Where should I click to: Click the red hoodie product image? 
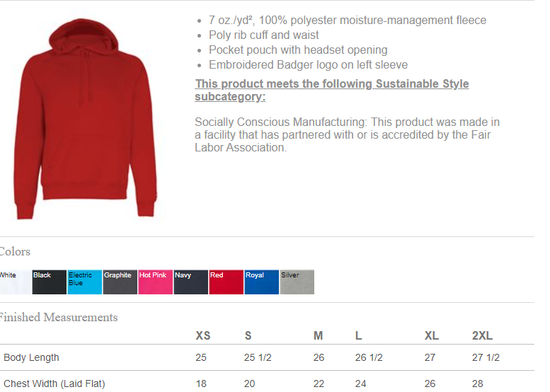(85, 119)
